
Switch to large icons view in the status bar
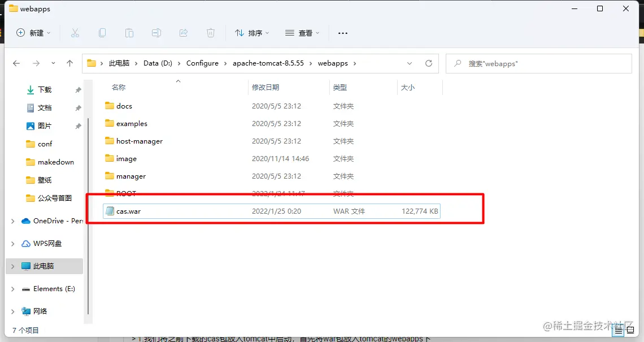click(630, 330)
